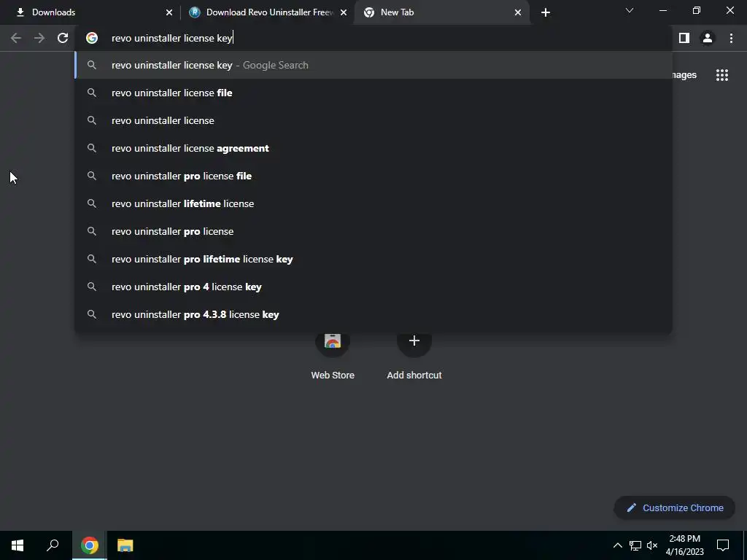Click the network status tray icon
747x560 pixels.
[635, 545]
